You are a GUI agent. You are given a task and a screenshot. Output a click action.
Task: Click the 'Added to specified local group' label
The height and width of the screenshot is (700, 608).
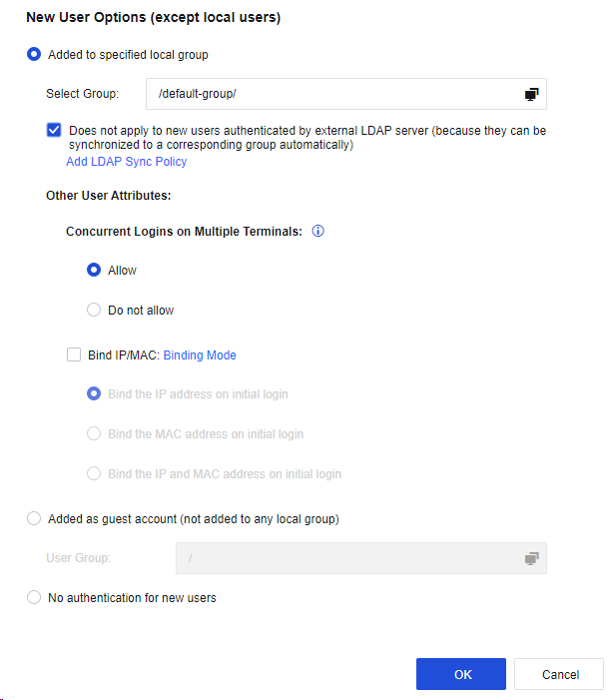(x=128, y=55)
